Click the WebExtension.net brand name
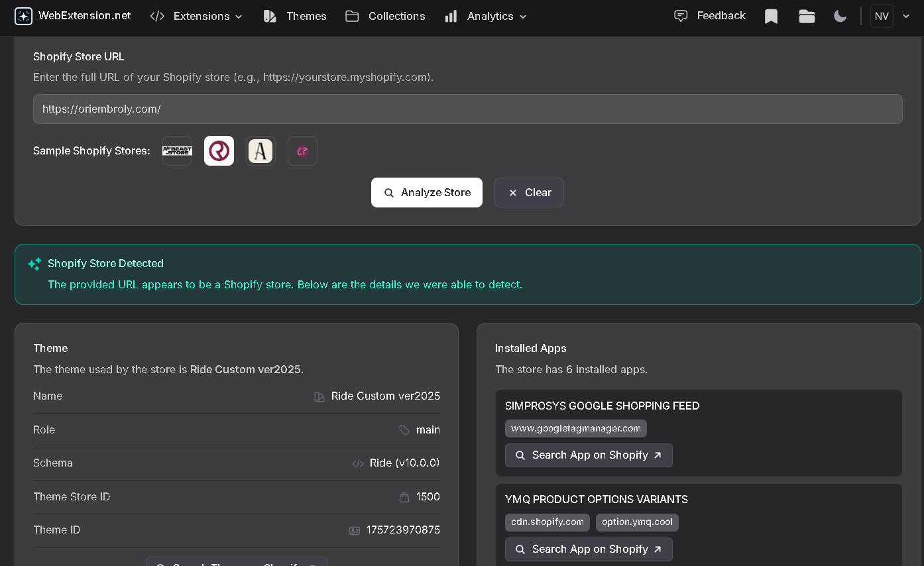924x566 pixels. click(x=84, y=15)
